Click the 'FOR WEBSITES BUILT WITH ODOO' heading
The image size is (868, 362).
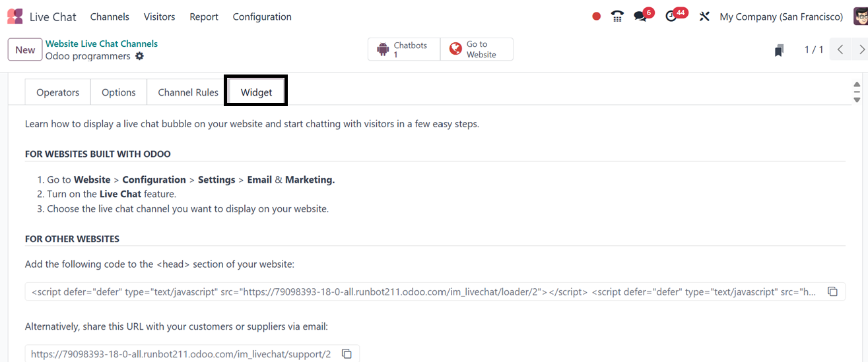tap(98, 154)
